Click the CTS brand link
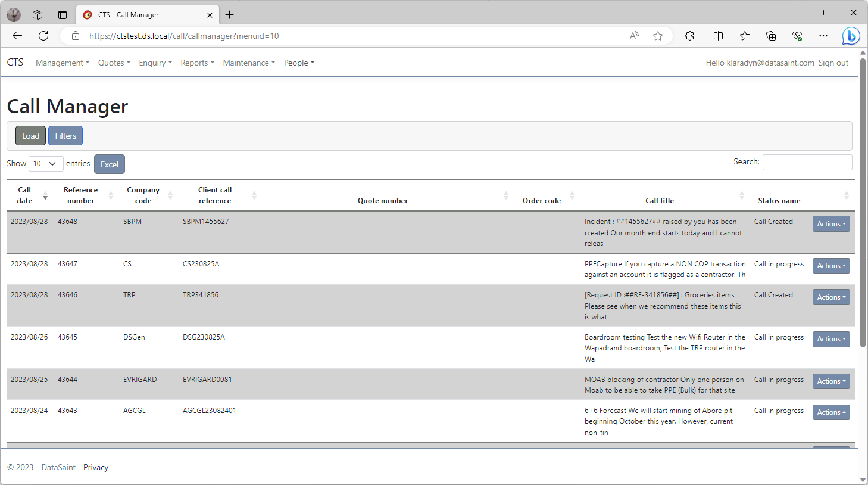 15,62
